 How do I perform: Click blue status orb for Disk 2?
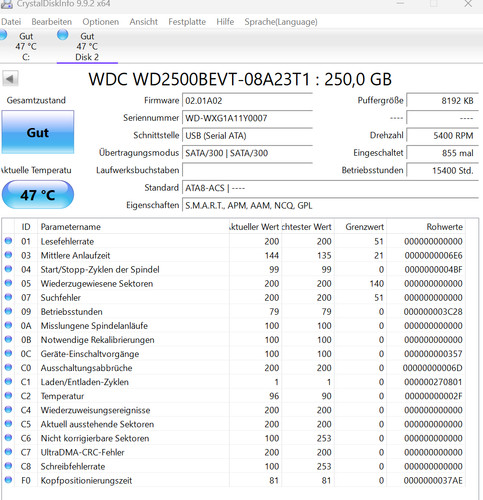pos(62,34)
